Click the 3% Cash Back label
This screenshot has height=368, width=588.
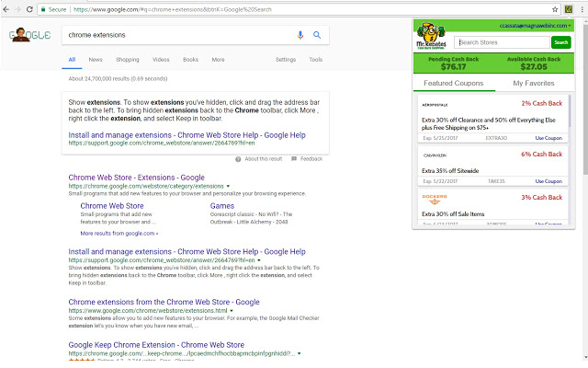[541, 197]
